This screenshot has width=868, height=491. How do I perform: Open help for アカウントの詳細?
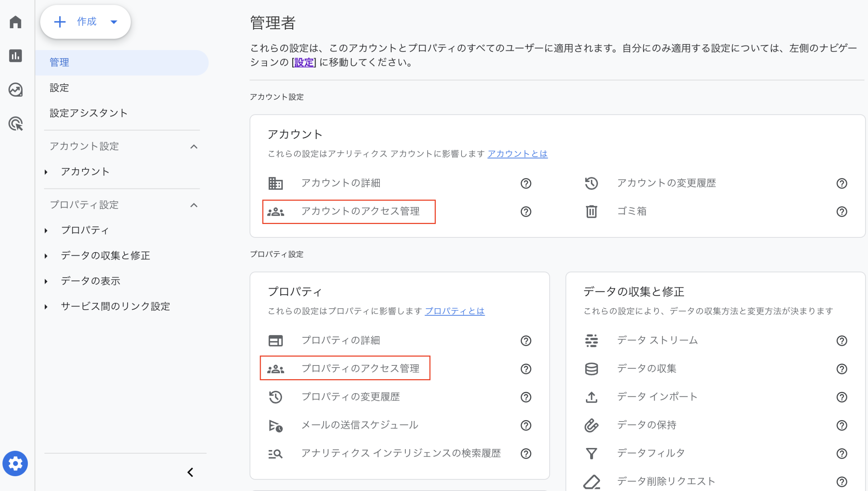[526, 183]
